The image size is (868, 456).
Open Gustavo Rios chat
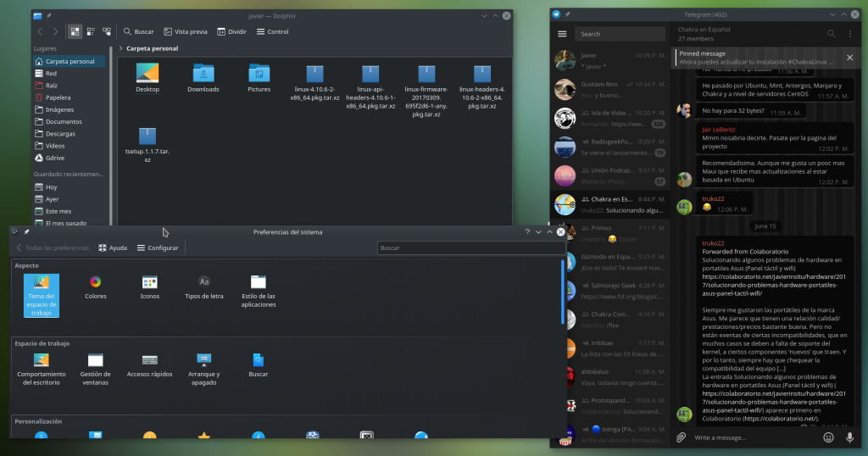point(610,89)
